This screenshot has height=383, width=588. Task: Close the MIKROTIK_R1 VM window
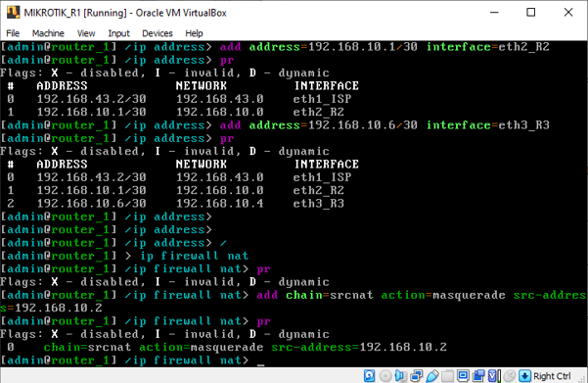tap(568, 13)
